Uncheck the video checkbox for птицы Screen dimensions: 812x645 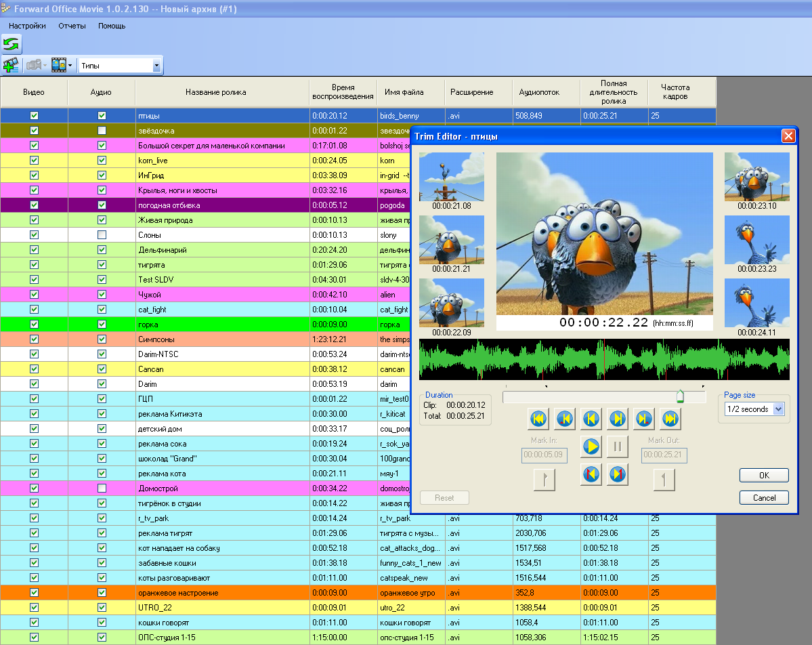point(35,116)
